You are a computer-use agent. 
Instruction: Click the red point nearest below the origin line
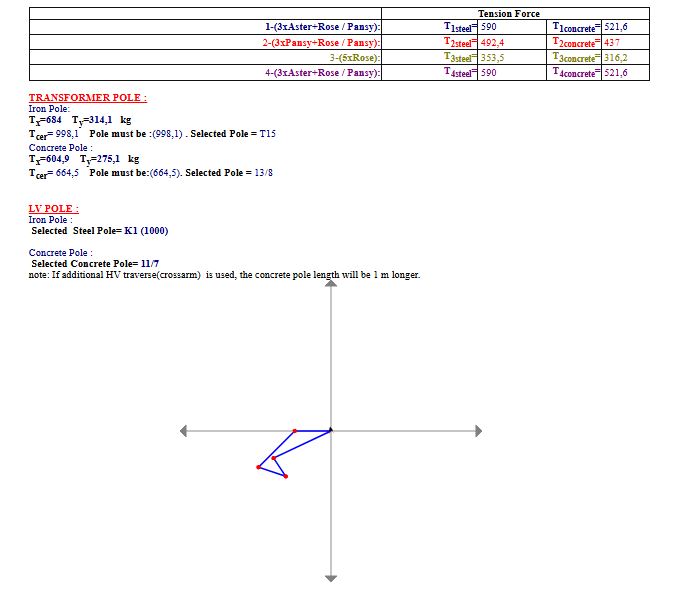click(x=273, y=458)
